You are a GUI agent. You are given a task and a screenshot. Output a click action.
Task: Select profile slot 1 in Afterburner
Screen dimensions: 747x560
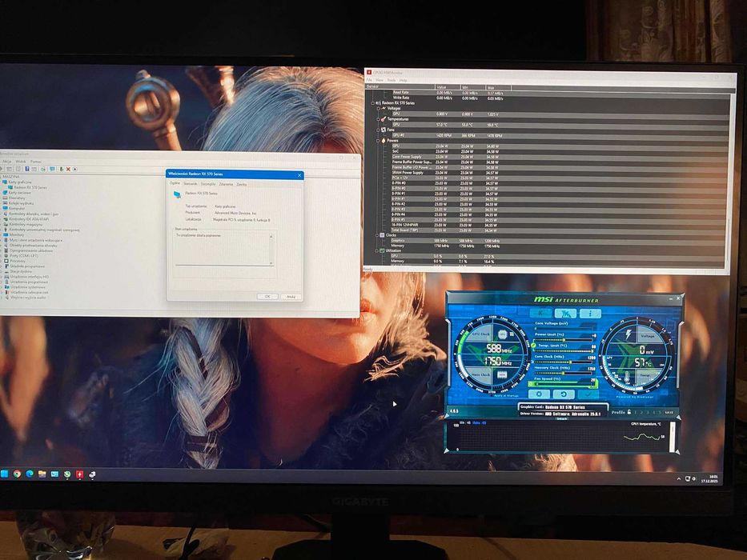636,412
